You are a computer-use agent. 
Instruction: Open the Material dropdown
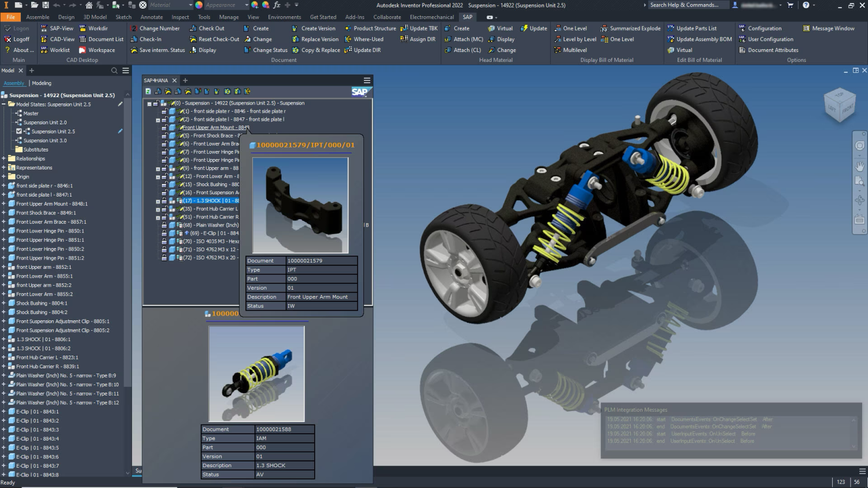(x=170, y=5)
